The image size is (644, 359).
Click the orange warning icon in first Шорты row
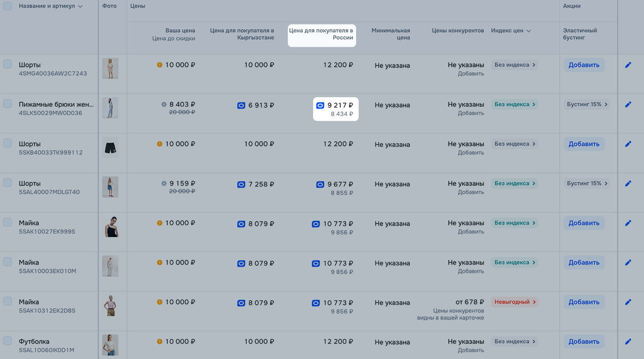click(160, 65)
